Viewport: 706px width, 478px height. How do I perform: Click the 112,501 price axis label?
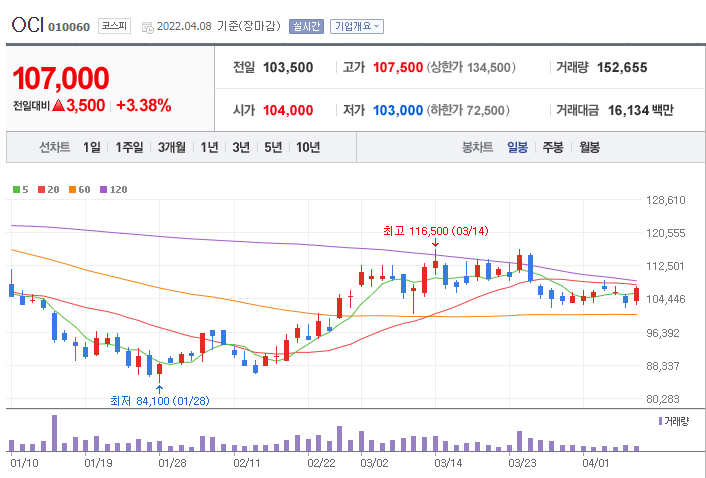coord(665,266)
